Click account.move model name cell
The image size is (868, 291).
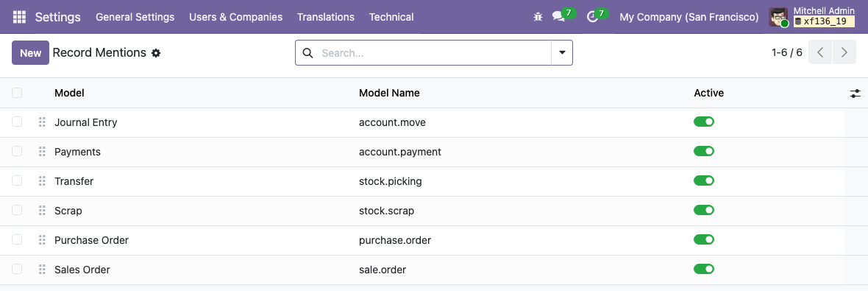coord(393,122)
